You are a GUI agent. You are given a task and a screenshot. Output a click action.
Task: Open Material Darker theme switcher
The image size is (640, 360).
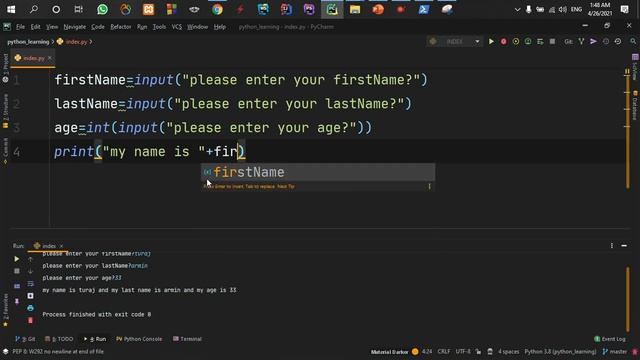coord(394,351)
